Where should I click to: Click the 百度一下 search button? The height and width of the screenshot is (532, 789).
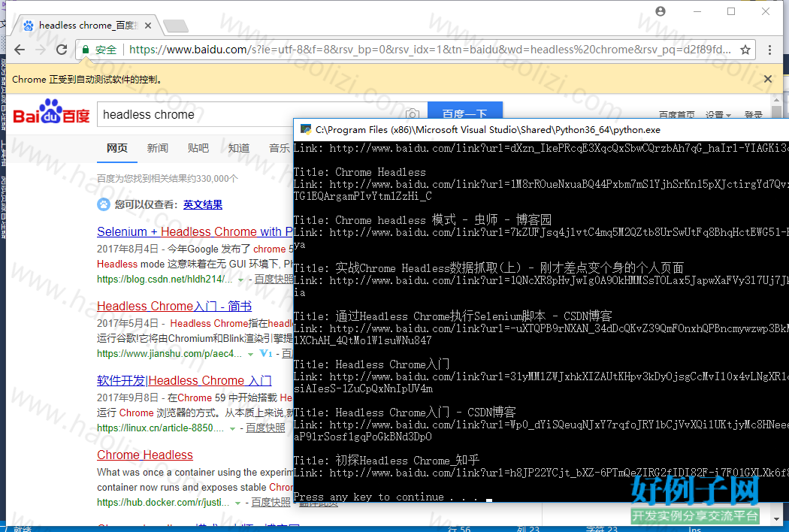pyautogui.click(x=464, y=110)
